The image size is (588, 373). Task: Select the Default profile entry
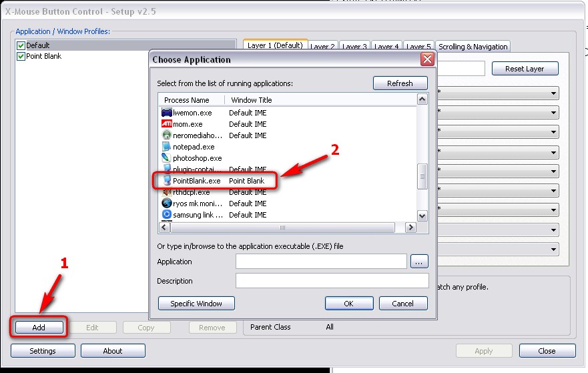coord(38,45)
